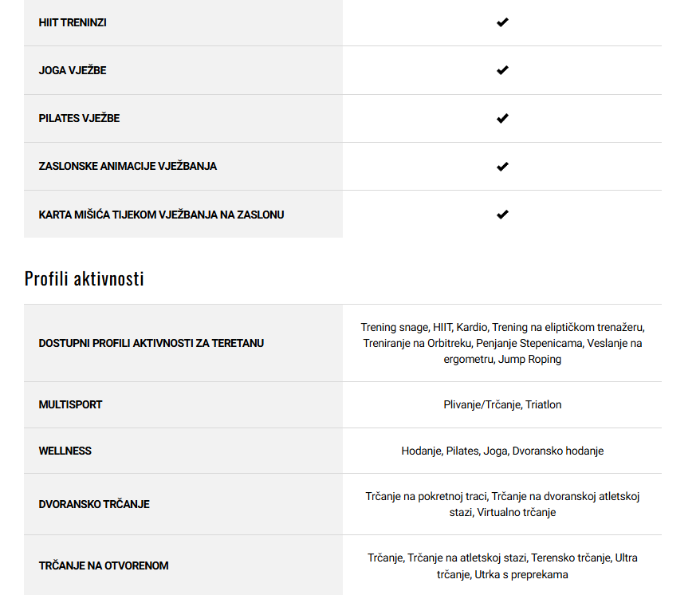The width and height of the screenshot is (700, 595).
Task: Click the Profili aktivnosti section heading
Action: [85, 278]
